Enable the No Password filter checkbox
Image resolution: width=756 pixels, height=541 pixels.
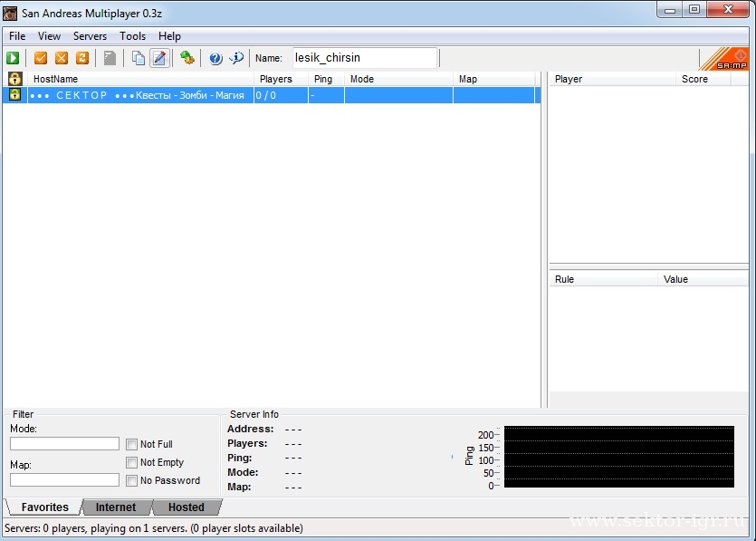pyautogui.click(x=131, y=480)
